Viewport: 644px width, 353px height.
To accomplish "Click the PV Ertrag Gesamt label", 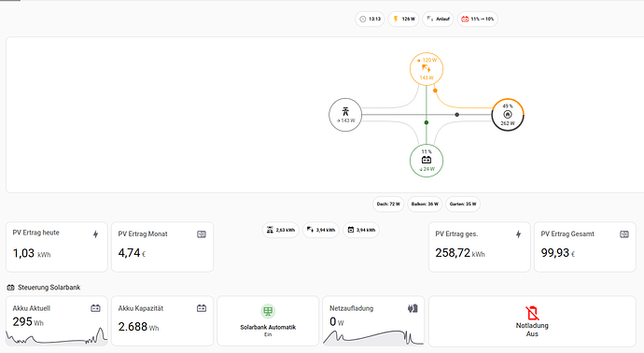I will [567, 233].
